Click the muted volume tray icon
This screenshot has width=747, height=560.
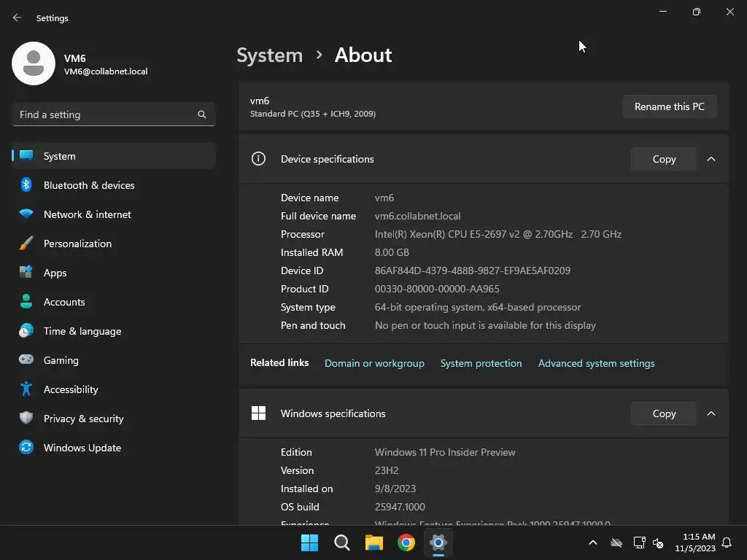click(x=658, y=542)
